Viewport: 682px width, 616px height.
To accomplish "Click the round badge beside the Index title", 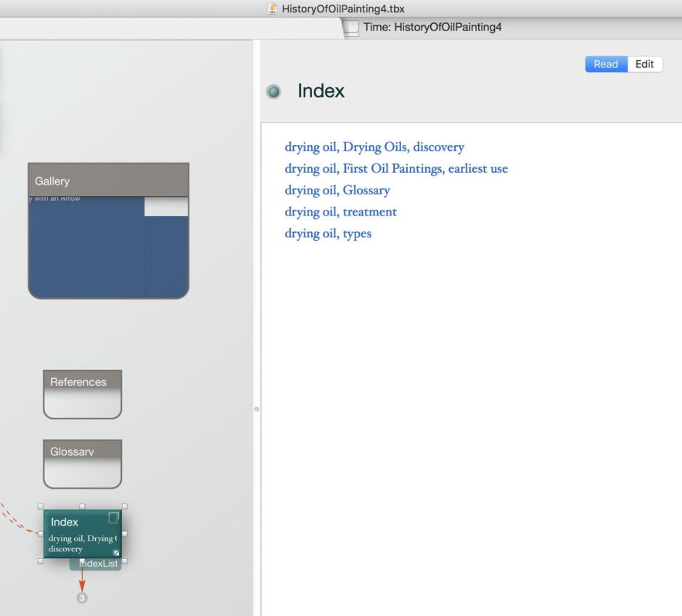I will (274, 92).
